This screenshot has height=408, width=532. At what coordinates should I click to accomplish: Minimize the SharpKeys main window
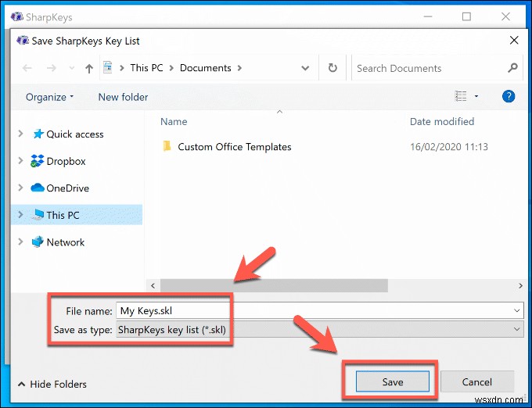[428, 16]
